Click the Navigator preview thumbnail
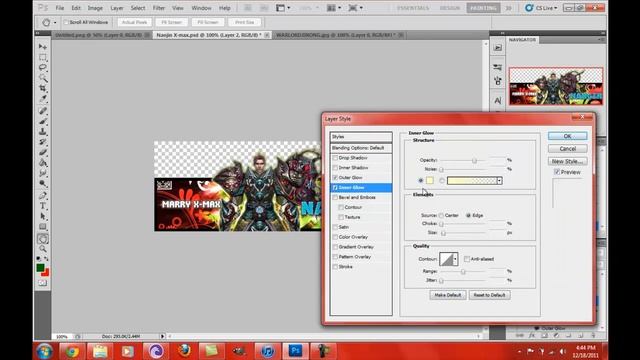Screen dimensions: 640x360 point(556,87)
